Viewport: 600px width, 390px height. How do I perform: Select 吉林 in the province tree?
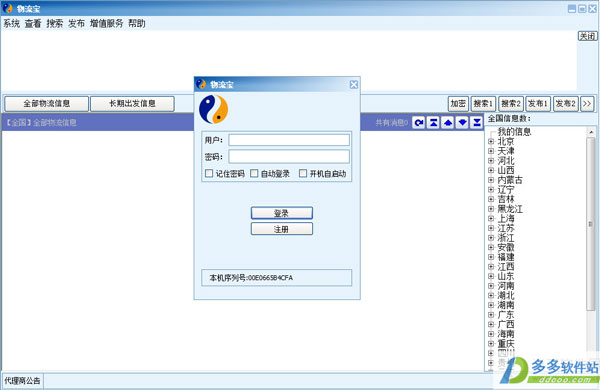[x=505, y=199]
